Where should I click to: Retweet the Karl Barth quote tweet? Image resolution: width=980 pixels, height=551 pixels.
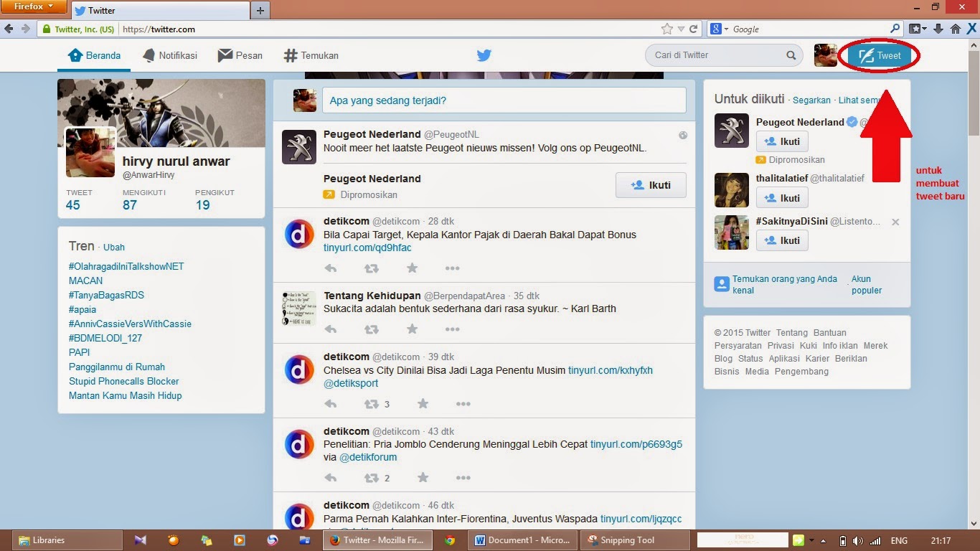coord(371,329)
